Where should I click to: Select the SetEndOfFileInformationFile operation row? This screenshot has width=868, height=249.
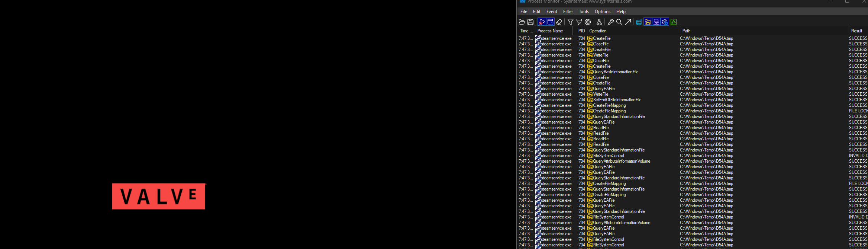click(x=693, y=100)
